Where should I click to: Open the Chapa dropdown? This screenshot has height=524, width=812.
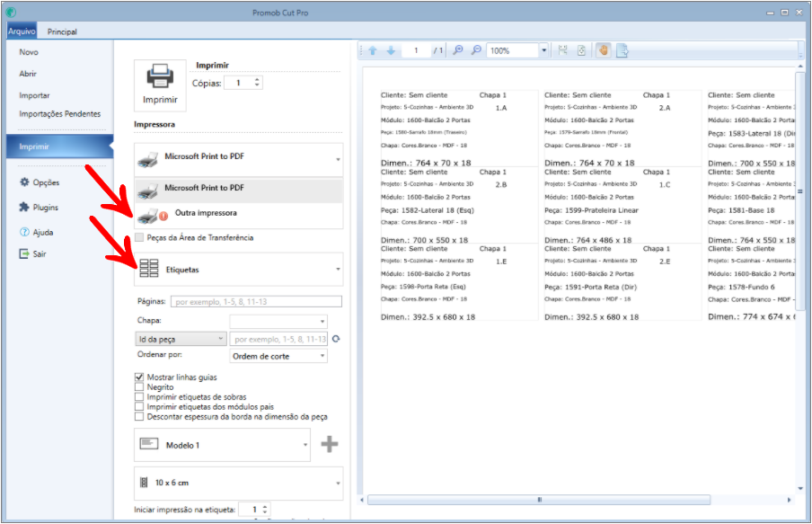coord(278,322)
